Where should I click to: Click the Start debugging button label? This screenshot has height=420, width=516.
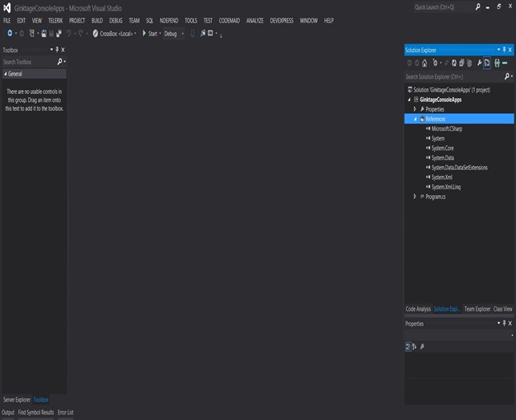(x=152, y=34)
